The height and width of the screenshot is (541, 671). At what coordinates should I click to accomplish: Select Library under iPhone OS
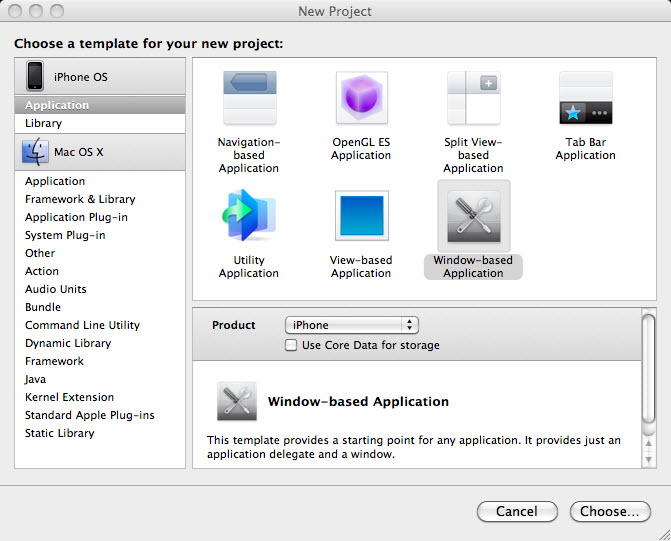point(100,123)
